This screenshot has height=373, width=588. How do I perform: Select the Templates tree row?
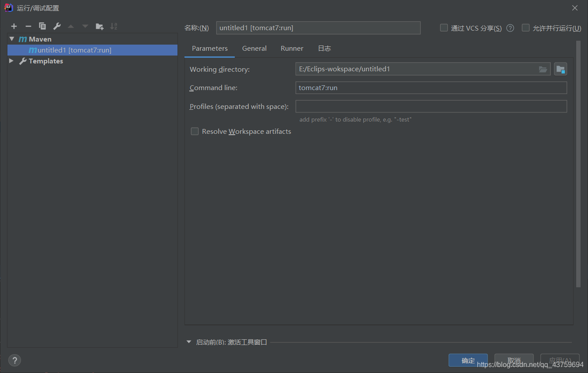tap(92, 61)
